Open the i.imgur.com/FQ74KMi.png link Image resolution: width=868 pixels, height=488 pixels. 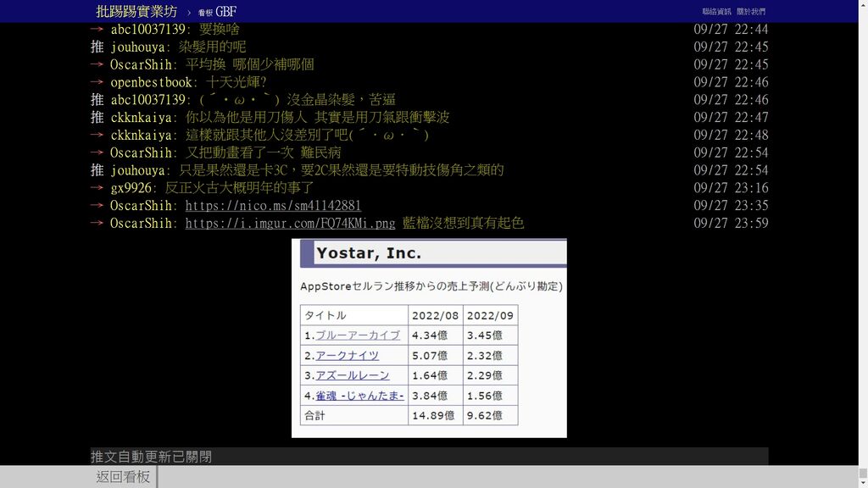(290, 223)
